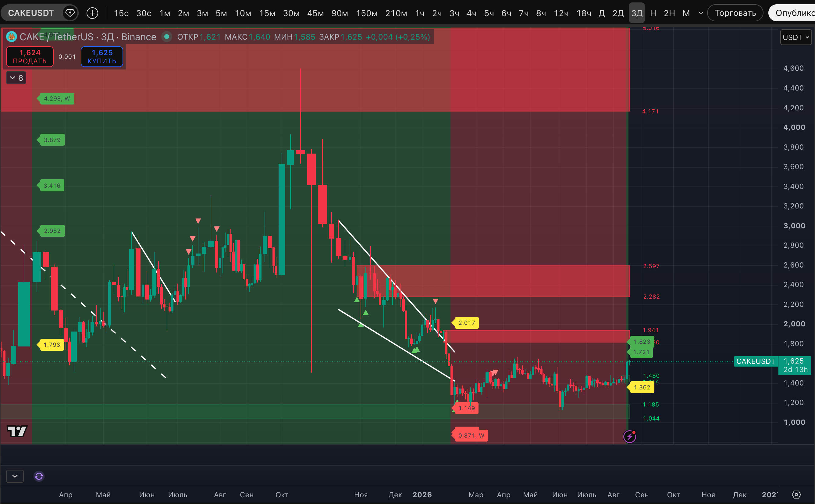
Task: Set chart interval to 10м
Action: click(243, 13)
